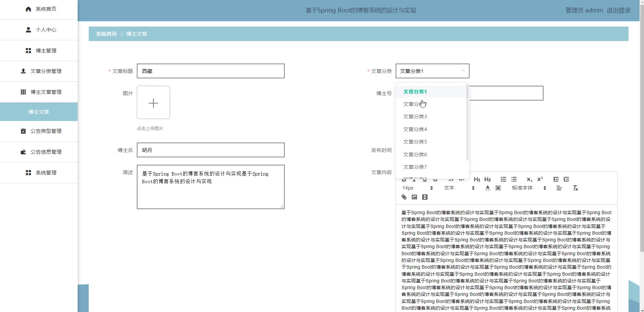Choose the 文章分类4 option
644x312 pixels.
point(431,129)
